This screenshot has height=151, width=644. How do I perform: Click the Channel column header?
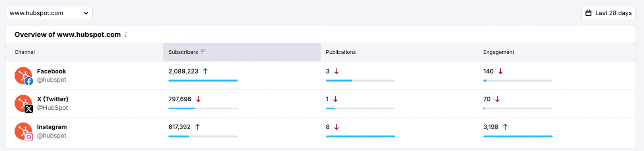pos(25,52)
